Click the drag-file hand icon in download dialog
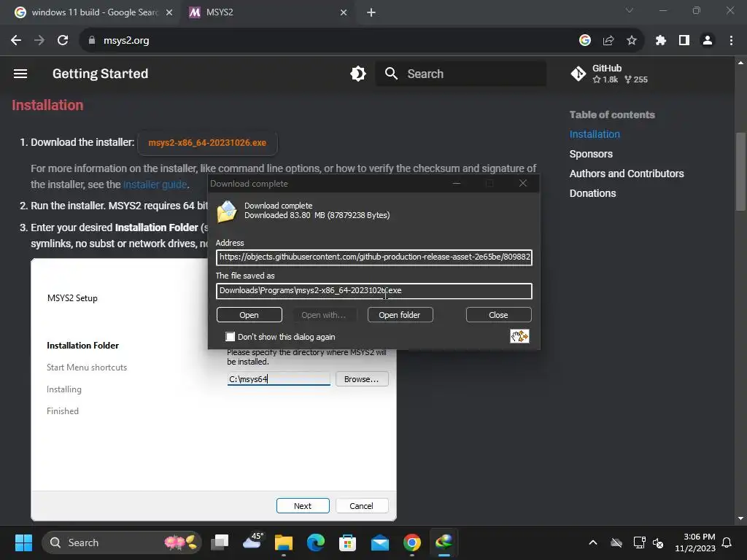 tap(519, 336)
